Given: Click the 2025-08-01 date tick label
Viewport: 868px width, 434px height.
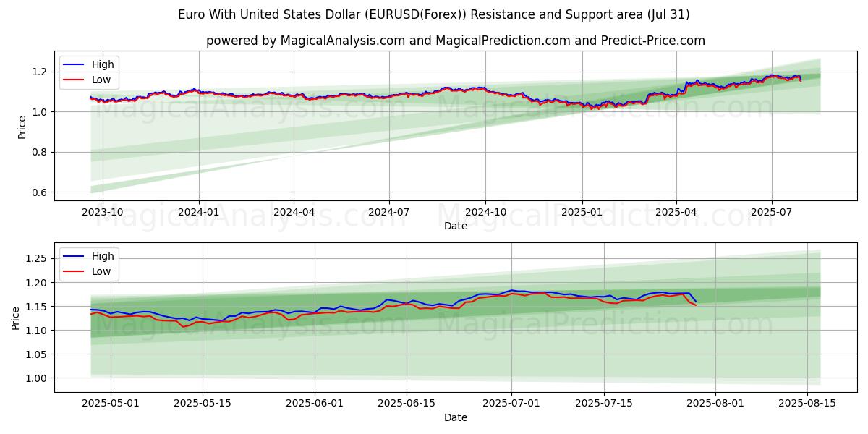Looking at the screenshot, I should tap(716, 404).
